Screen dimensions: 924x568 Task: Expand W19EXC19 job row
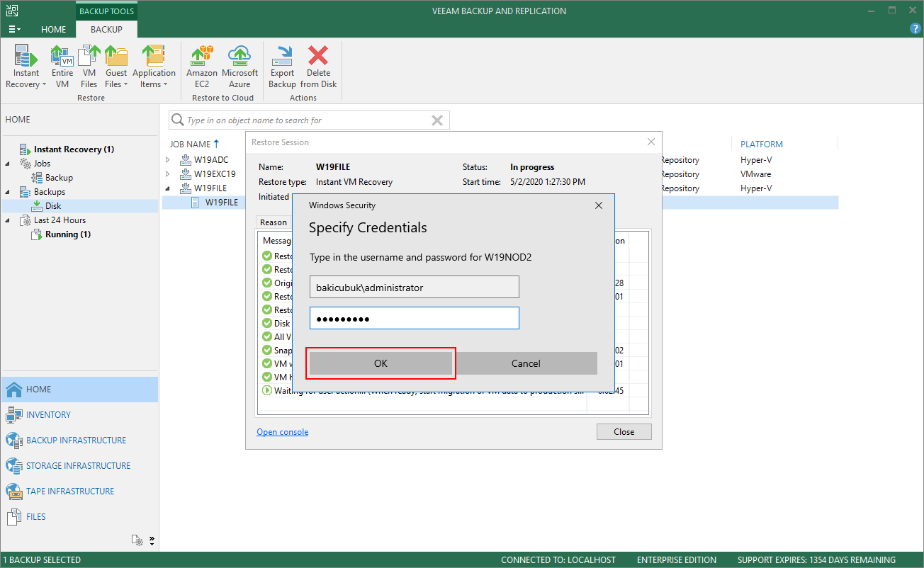[168, 174]
